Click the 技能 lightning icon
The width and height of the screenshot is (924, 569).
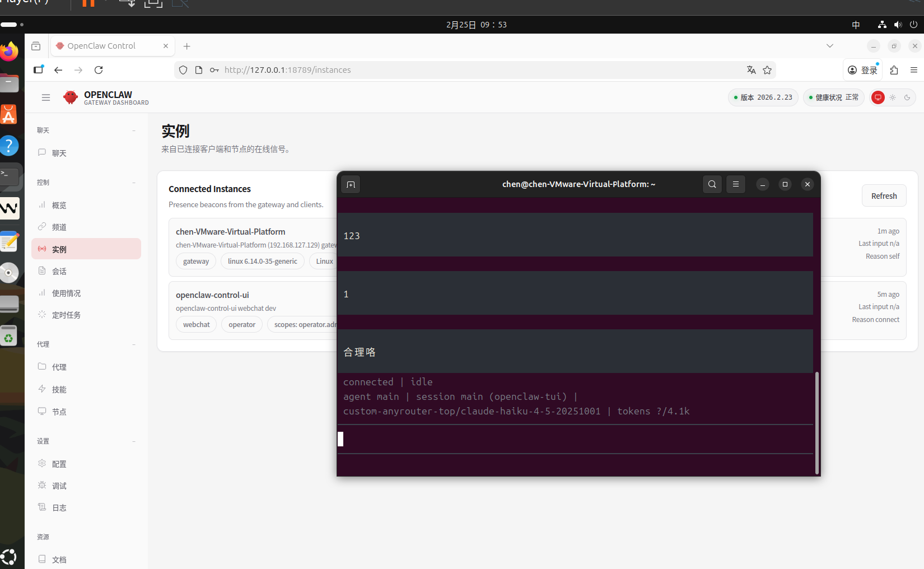click(x=42, y=389)
